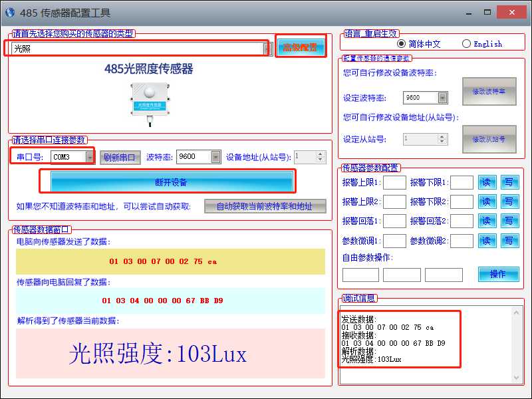Switch language to English

[x=467, y=43]
